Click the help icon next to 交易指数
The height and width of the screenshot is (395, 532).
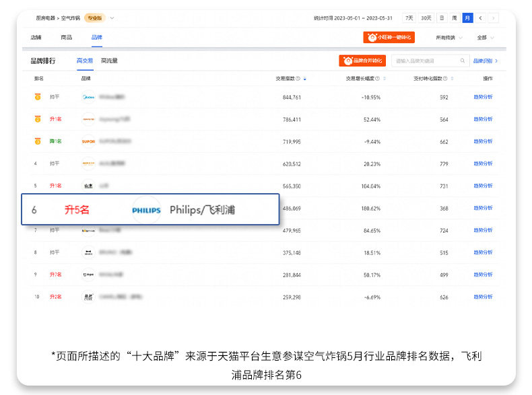298,78
